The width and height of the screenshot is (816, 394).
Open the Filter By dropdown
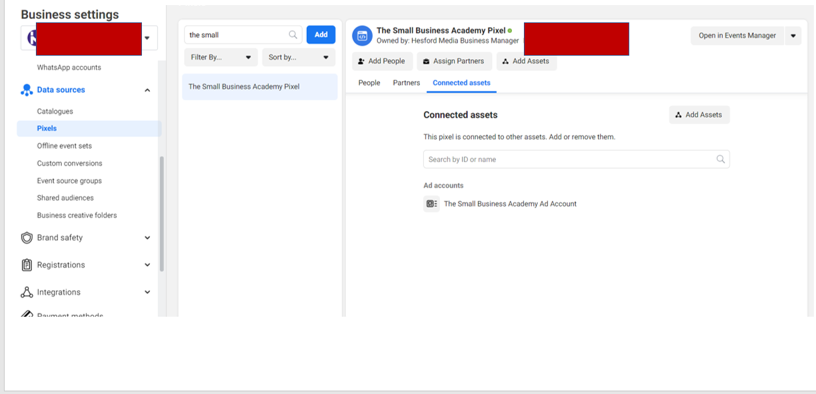click(221, 57)
